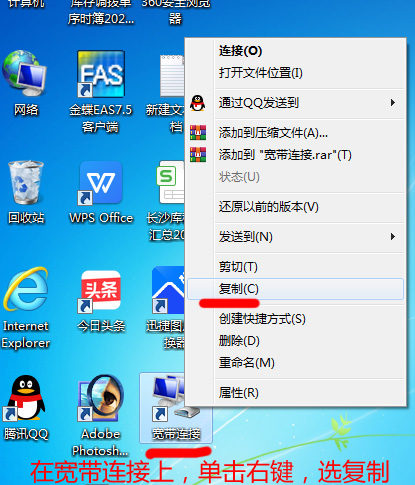Click the 腾讯QQ label text
The width and height of the screenshot is (415, 485).
[x=26, y=434]
